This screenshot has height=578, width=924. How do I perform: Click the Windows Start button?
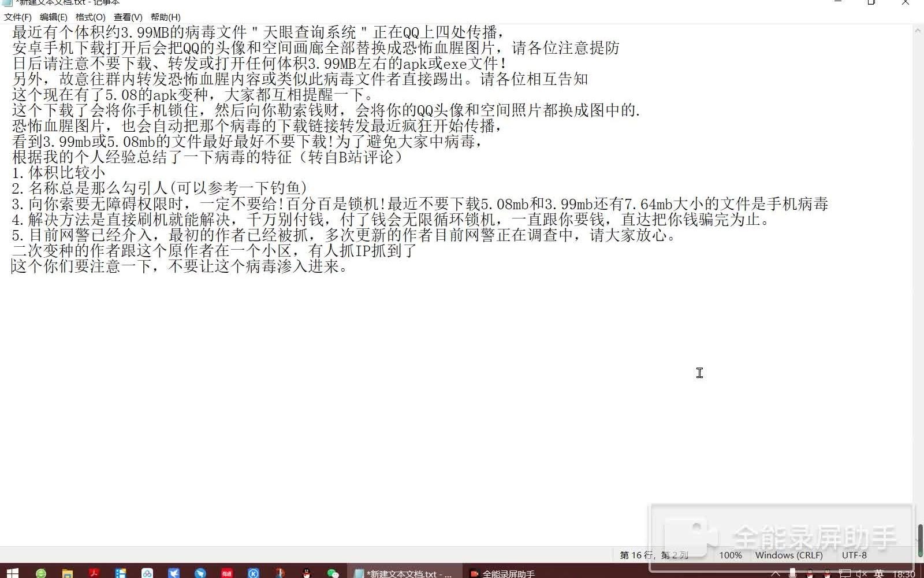point(13,573)
